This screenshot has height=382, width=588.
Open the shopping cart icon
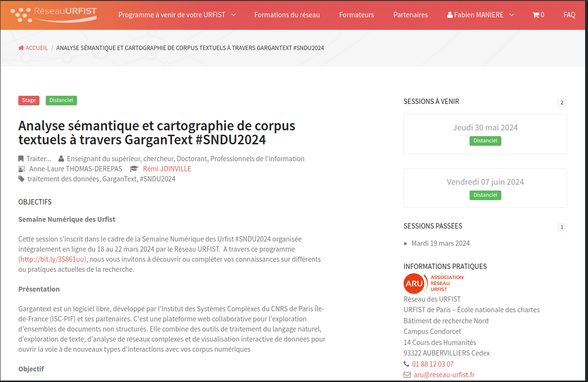536,15
